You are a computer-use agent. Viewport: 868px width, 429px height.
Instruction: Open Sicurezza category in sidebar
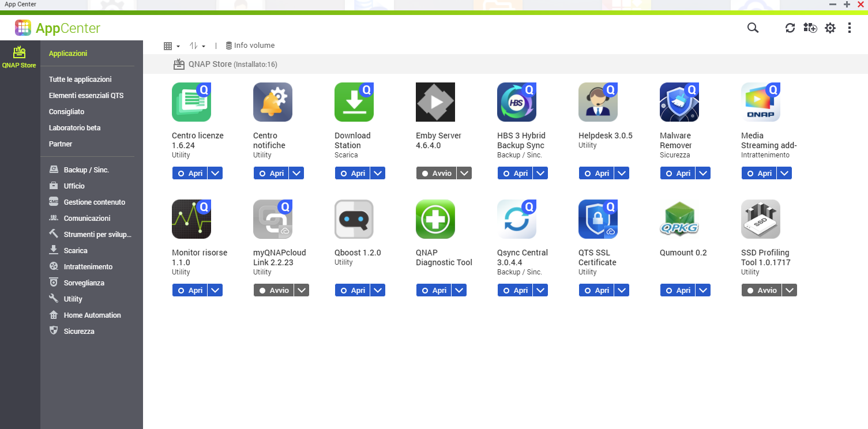point(72,332)
